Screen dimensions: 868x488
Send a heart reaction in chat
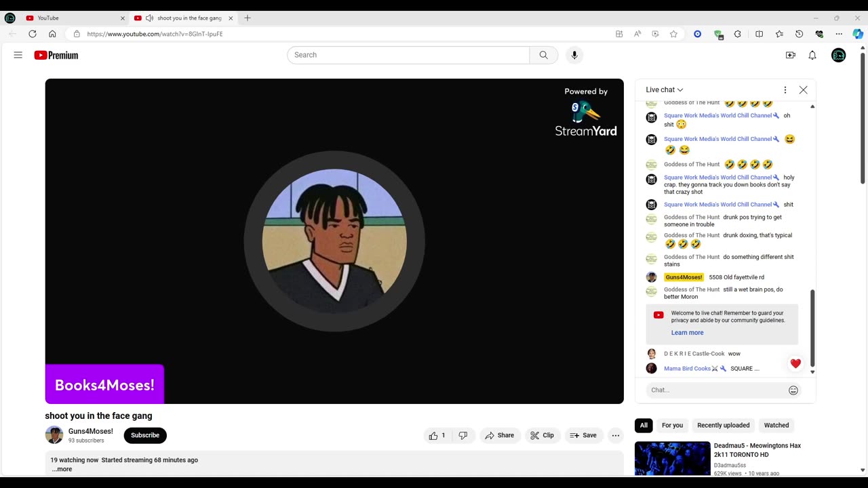pos(795,364)
